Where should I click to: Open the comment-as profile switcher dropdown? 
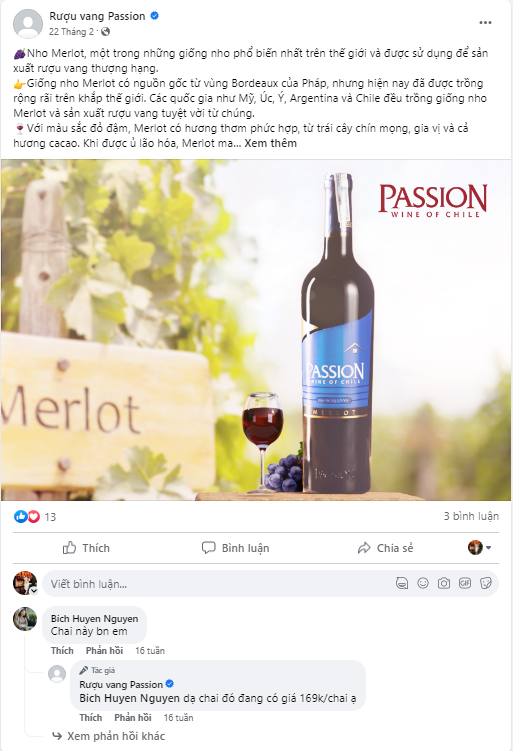pos(479,547)
